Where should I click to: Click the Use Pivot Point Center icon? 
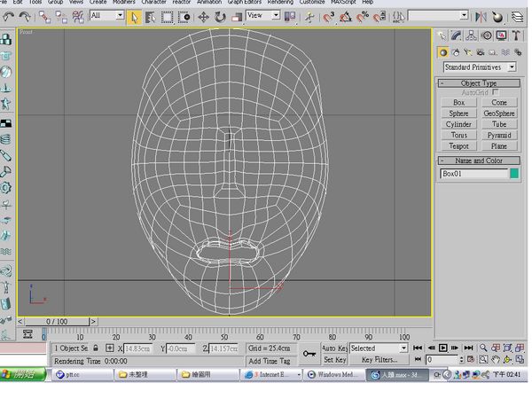click(x=290, y=17)
